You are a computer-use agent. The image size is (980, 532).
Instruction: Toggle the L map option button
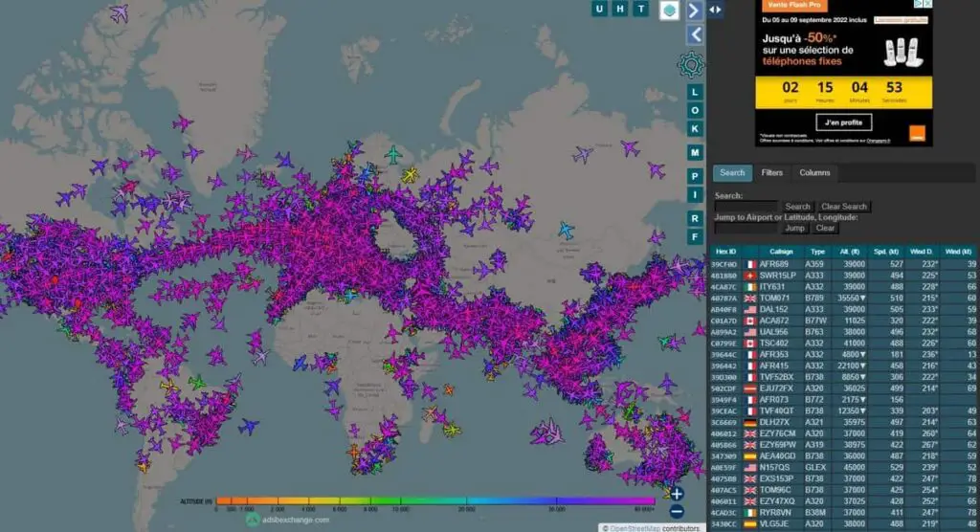695,92
